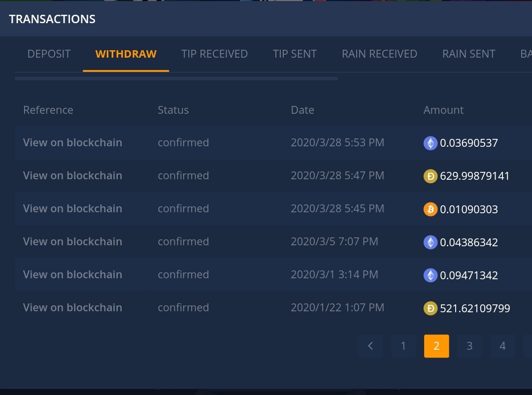Show the Rain Received tab
This screenshot has width=532, height=395.
tap(379, 54)
